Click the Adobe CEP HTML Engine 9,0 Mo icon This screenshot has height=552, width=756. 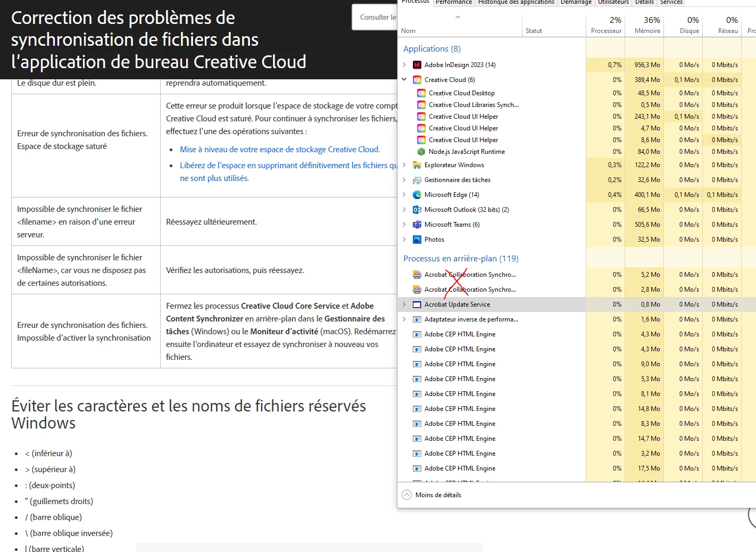pyautogui.click(x=417, y=364)
